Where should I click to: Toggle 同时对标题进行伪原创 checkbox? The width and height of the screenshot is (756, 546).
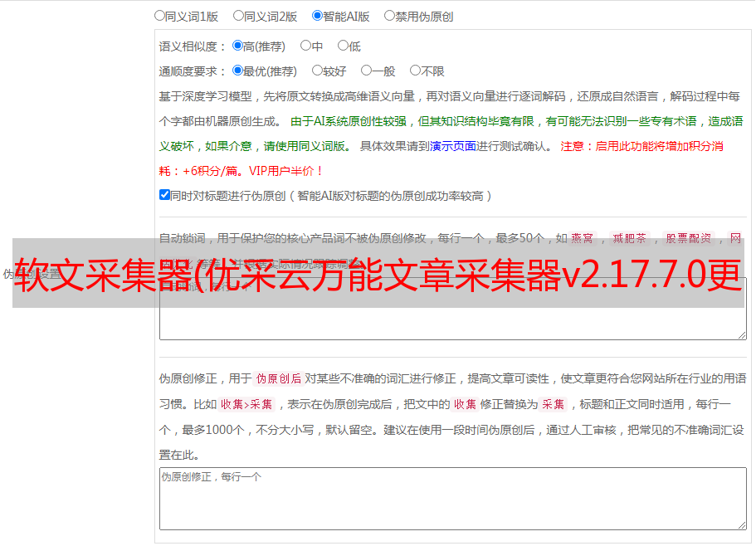(x=164, y=195)
